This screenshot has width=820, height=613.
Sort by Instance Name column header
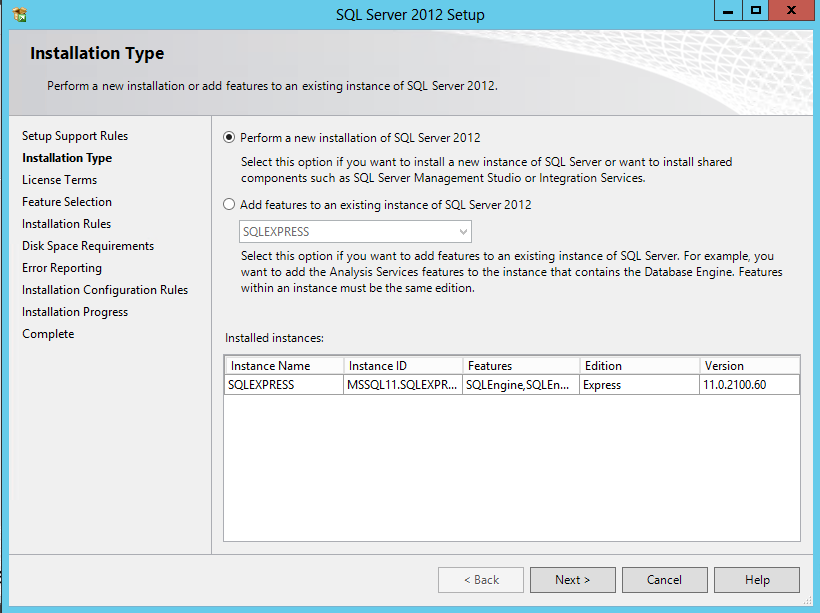pos(284,366)
